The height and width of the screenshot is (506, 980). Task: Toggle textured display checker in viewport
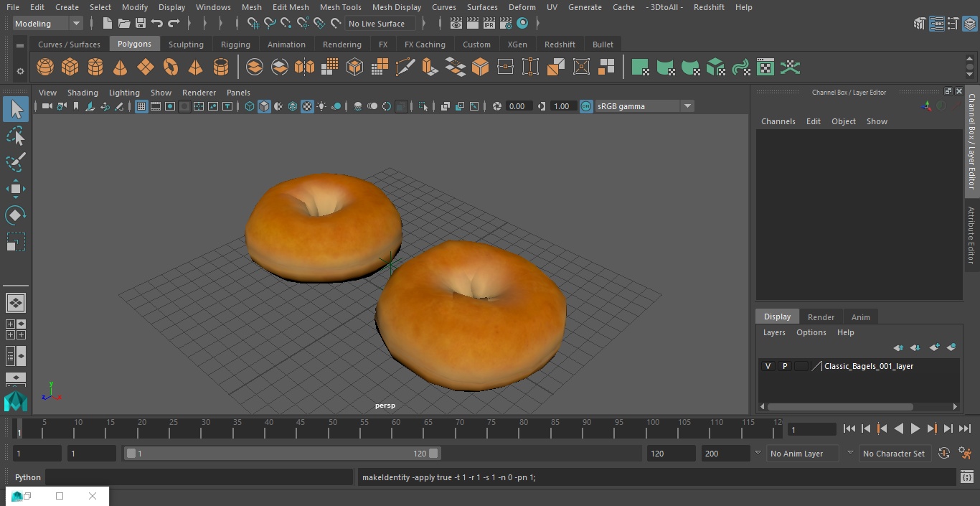click(x=307, y=106)
